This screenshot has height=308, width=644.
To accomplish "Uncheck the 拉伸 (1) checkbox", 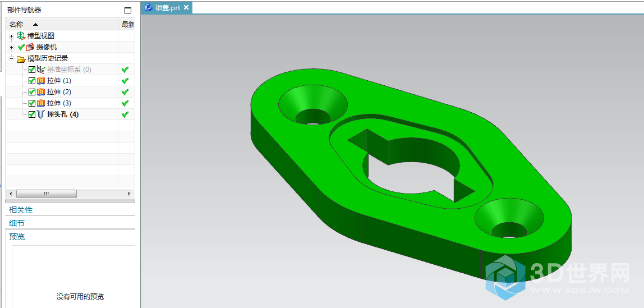I will coord(31,80).
